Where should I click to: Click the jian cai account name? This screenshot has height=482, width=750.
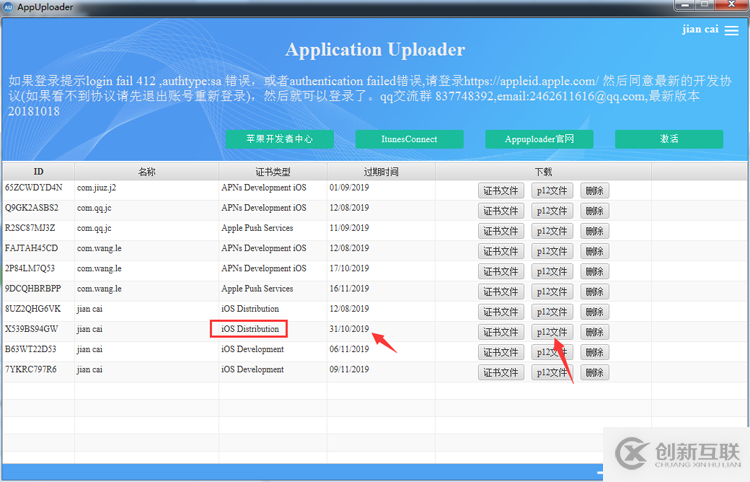[700, 30]
